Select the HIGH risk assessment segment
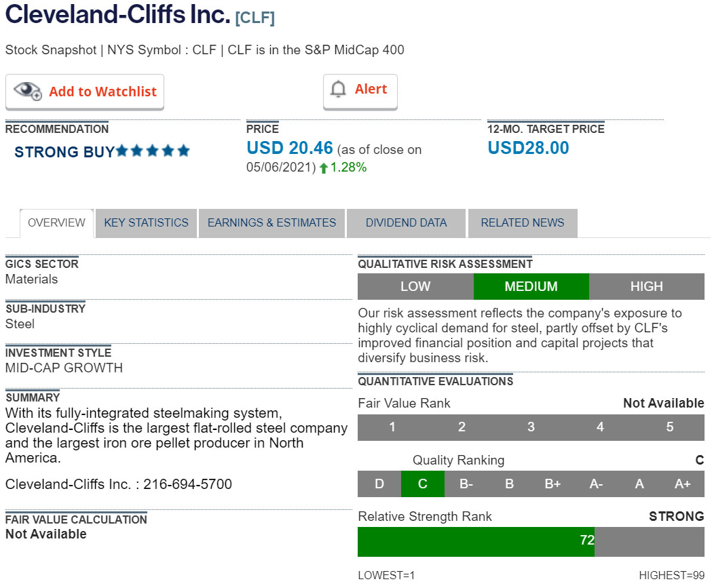Screen dimensions: 712x588 pos(646,286)
